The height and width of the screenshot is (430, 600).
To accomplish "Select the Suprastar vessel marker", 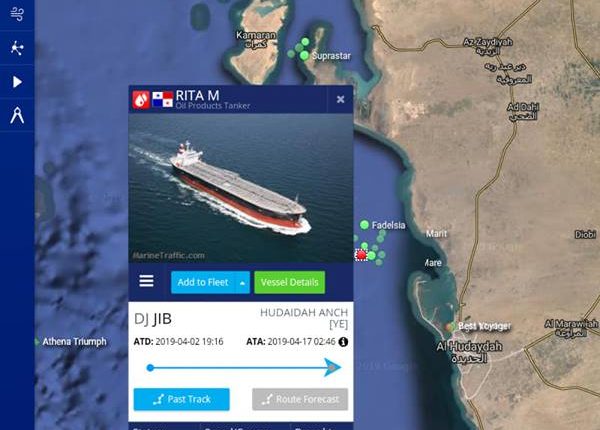I will [x=304, y=55].
